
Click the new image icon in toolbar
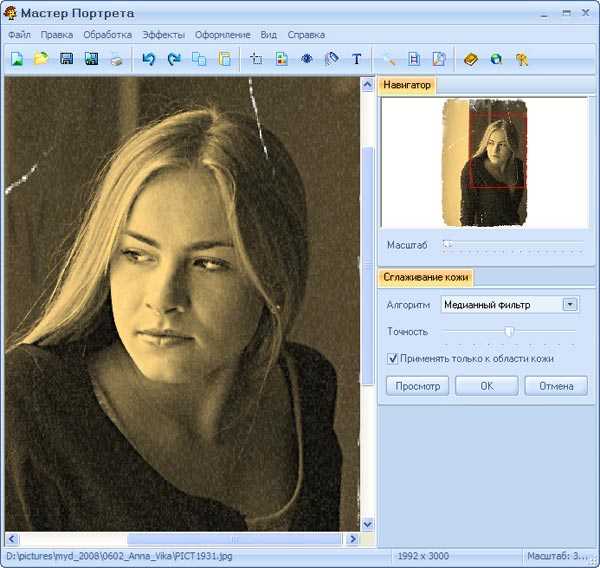pyautogui.click(x=16, y=59)
